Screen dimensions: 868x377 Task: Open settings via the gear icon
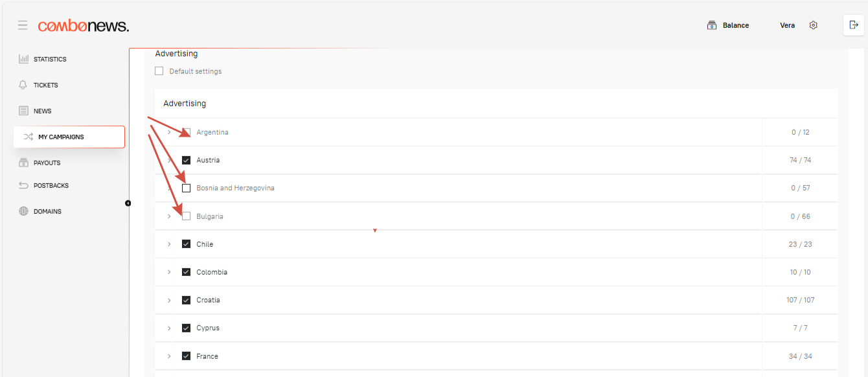814,25
